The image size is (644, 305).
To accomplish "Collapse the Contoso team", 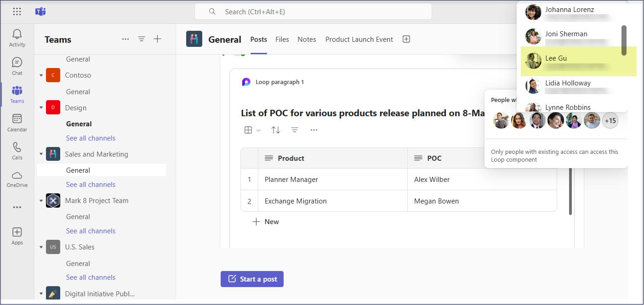I will pos(41,75).
